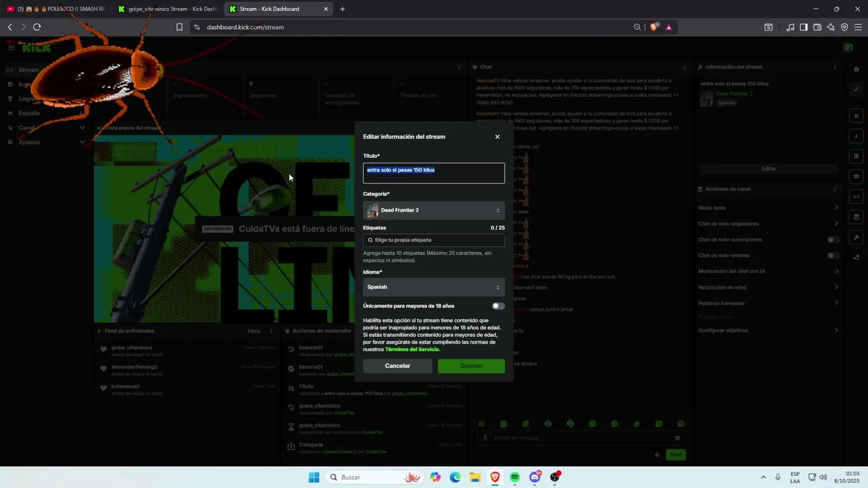This screenshot has width=868, height=488.
Task: Click the wrench icon in right sidebar
Action: (856, 237)
